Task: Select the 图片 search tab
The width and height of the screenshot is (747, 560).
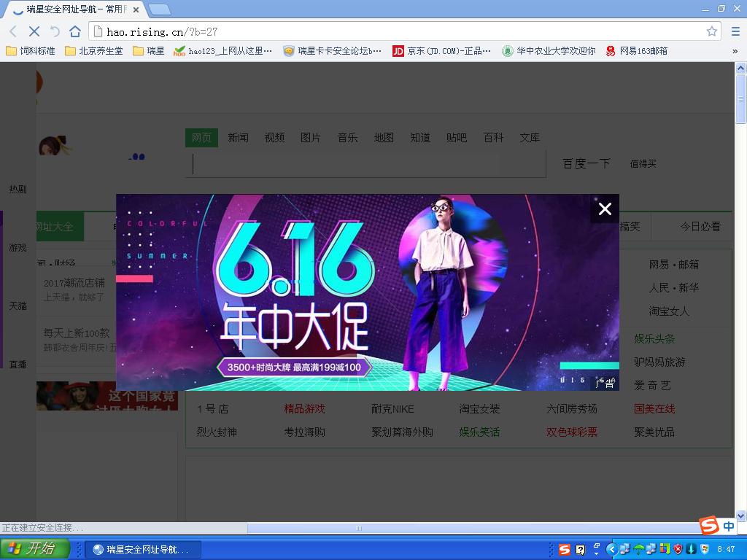Action: (x=311, y=138)
